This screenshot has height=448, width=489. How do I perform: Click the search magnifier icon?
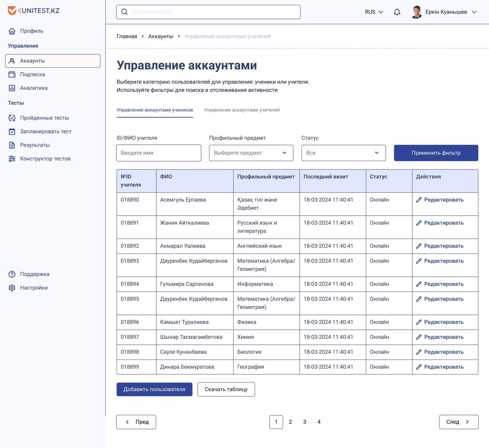pos(124,12)
